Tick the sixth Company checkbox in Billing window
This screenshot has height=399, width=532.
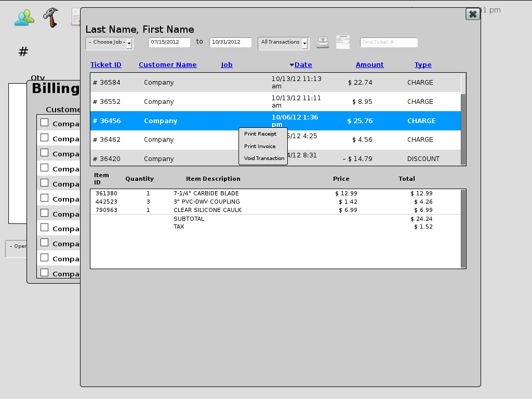click(x=45, y=198)
